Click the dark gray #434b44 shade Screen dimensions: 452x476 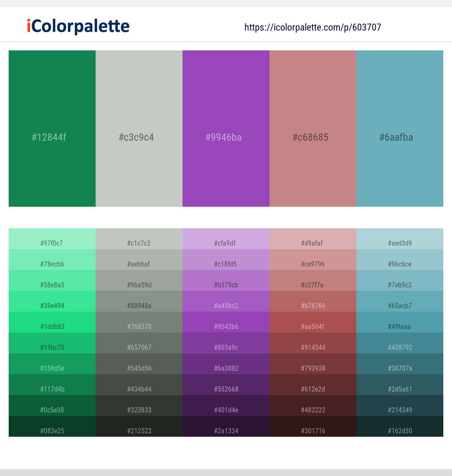pos(139,385)
